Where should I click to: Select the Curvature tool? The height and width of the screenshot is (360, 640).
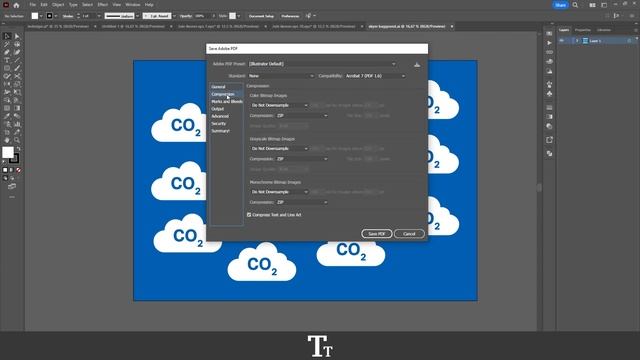pos(17,52)
